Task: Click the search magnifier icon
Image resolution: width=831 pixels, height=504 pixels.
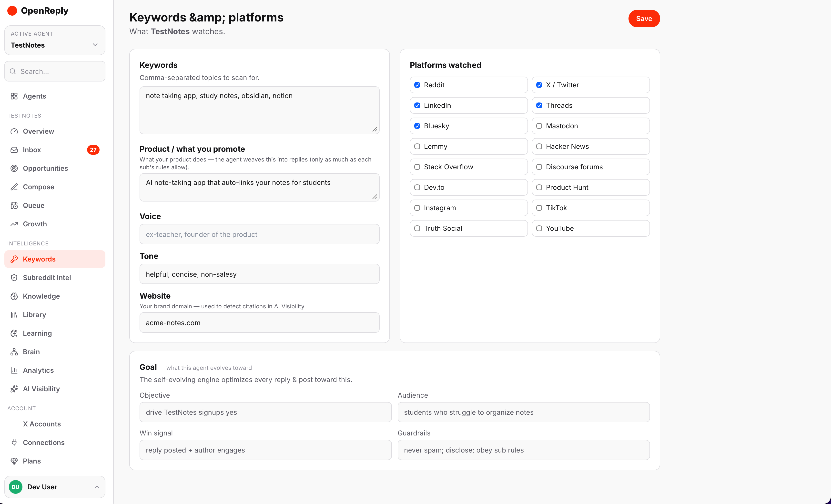Action: (13, 71)
